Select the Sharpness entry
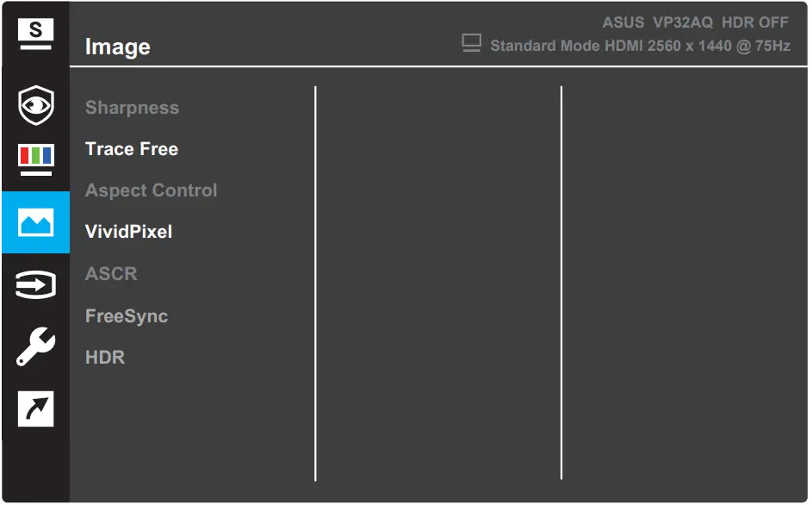This screenshot has width=812, height=505. pyautogui.click(x=132, y=107)
